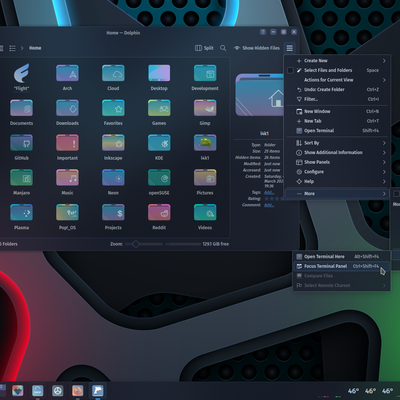Click the Home breadcrumb label

click(x=35, y=48)
